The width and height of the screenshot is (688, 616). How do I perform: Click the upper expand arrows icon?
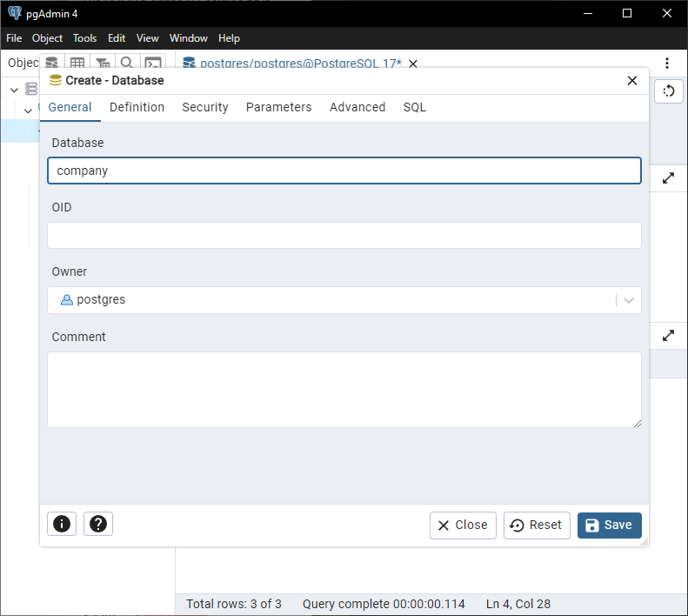pyautogui.click(x=668, y=178)
